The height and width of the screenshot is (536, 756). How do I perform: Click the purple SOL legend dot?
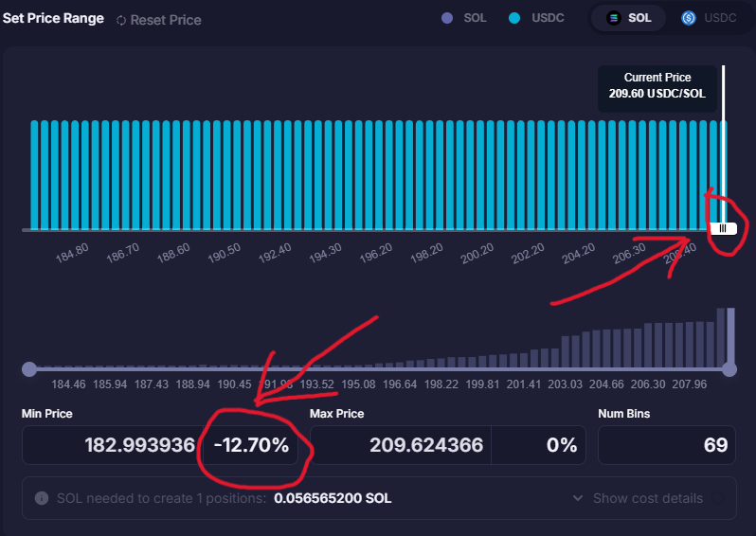[x=448, y=18]
